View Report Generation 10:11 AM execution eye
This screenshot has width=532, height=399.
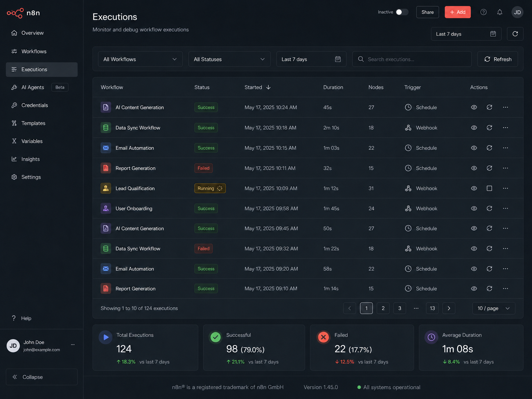[x=474, y=168]
